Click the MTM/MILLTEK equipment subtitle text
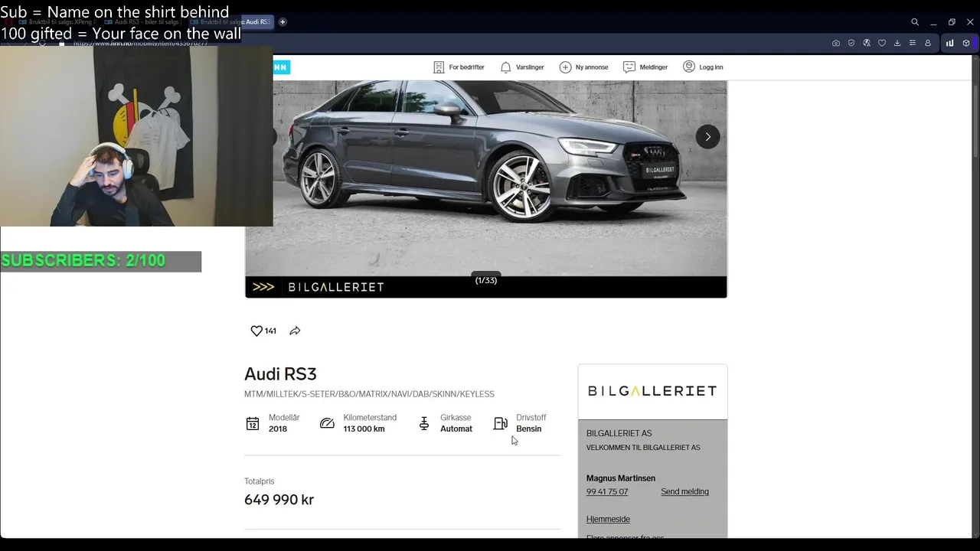Image resolution: width=980 pixels, height=551 pixels. point(369,394)
